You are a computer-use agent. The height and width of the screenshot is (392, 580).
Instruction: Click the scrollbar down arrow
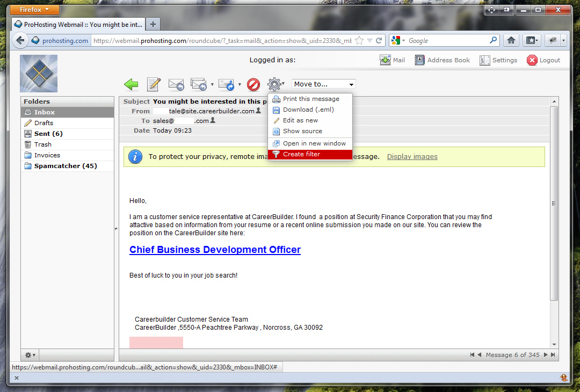pyautogui.click(x=554, y=345)
